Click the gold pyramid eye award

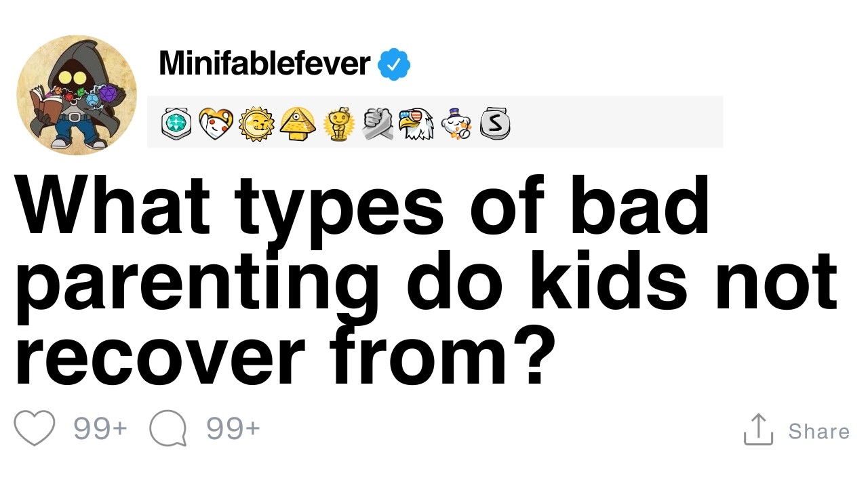(297, 123)
